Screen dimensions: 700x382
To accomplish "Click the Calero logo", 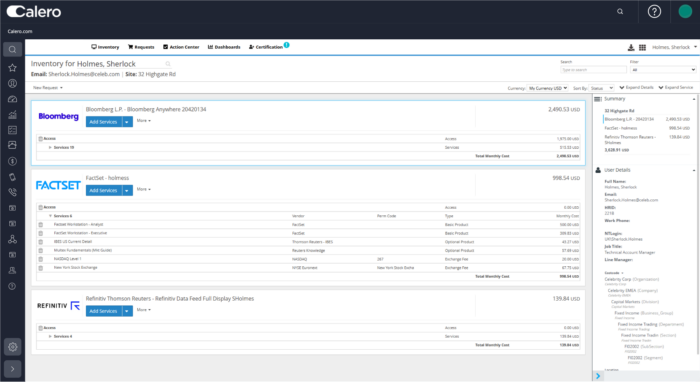I will [34, 12].
